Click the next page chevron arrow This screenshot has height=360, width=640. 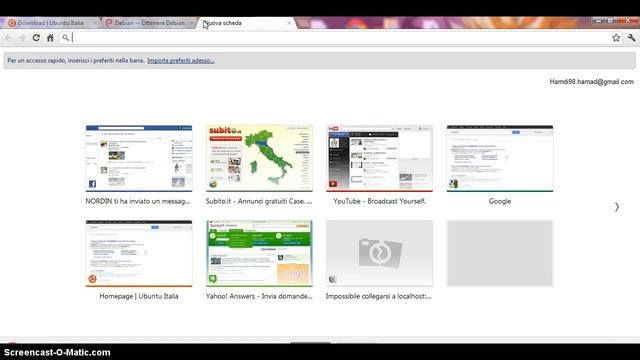[x=617, y=207]
